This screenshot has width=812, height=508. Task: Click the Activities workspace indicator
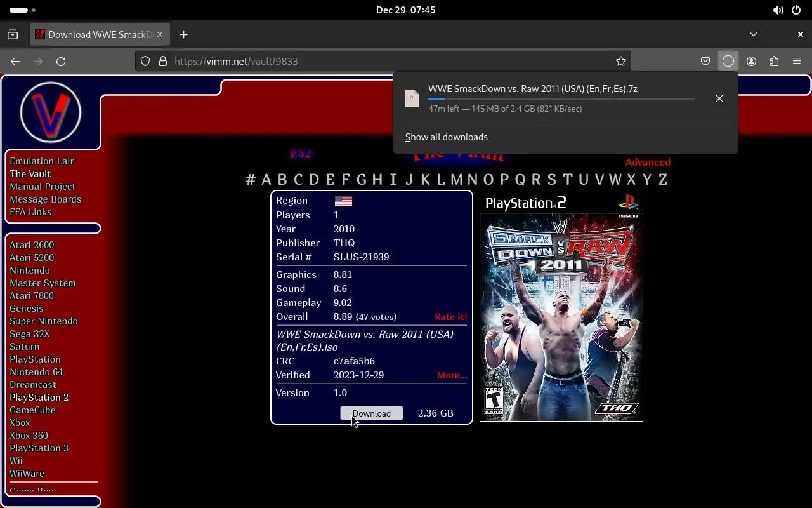23,10
